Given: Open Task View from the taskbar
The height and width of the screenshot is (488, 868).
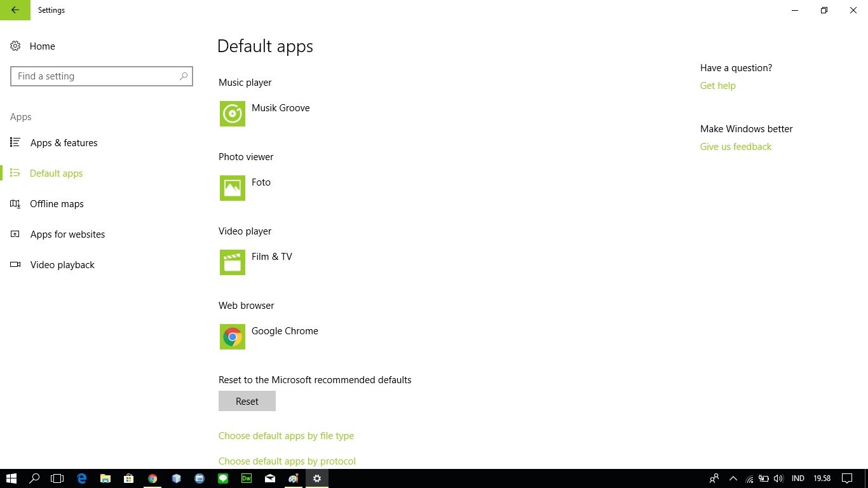Looking at the screenshot, I should click(x=57, y=478).
